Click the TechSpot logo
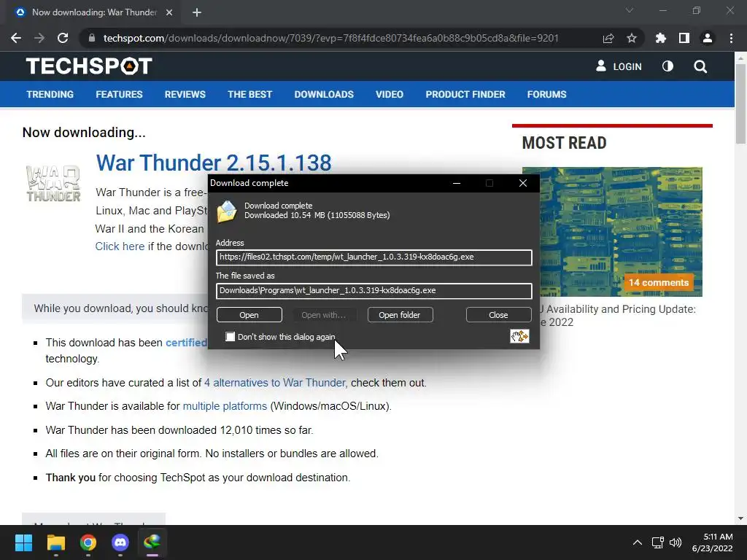The height and width of the screenshot is (560, 747). pyautogui.click(x=89, y=66)
